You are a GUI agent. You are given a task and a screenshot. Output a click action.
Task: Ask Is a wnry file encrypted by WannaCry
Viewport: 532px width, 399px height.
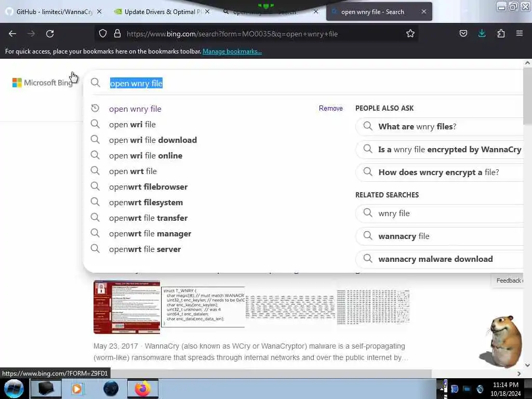[x=440, y=149]
